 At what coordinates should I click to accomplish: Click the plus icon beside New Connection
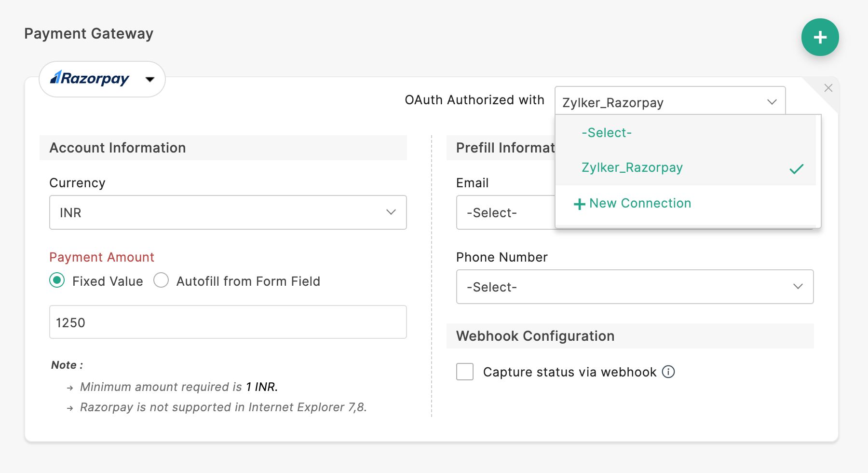click(579, 204)
